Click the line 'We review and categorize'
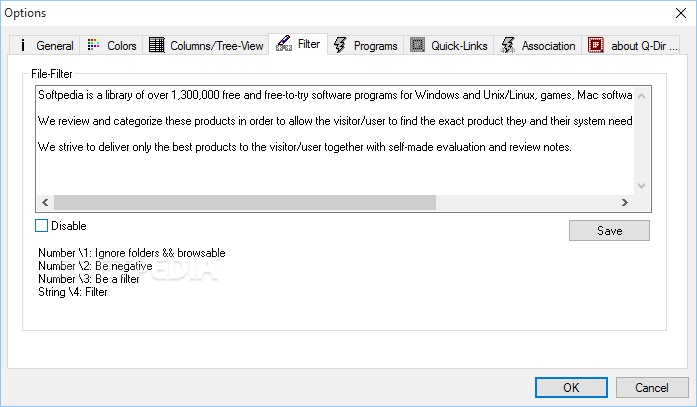 click(335, 121)
